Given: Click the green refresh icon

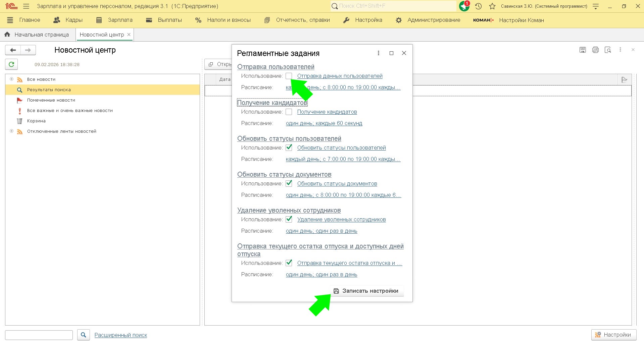Looking at the screenshot, I should coord(11,64).
